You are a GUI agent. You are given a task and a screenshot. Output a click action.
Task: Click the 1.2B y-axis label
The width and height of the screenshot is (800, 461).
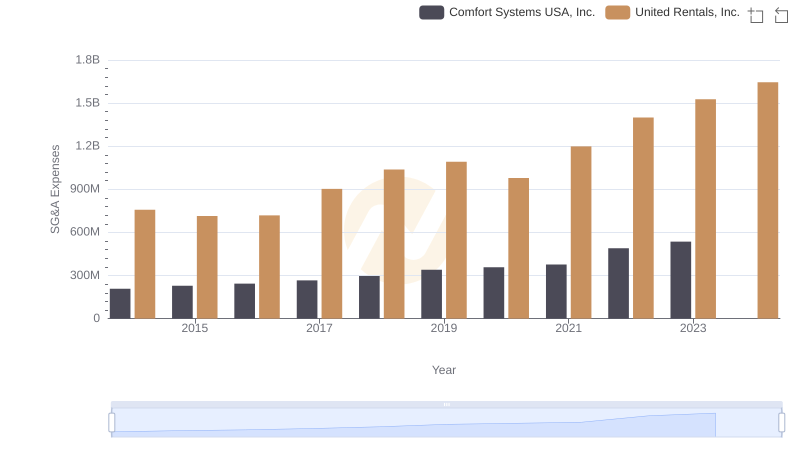(88, 146)
